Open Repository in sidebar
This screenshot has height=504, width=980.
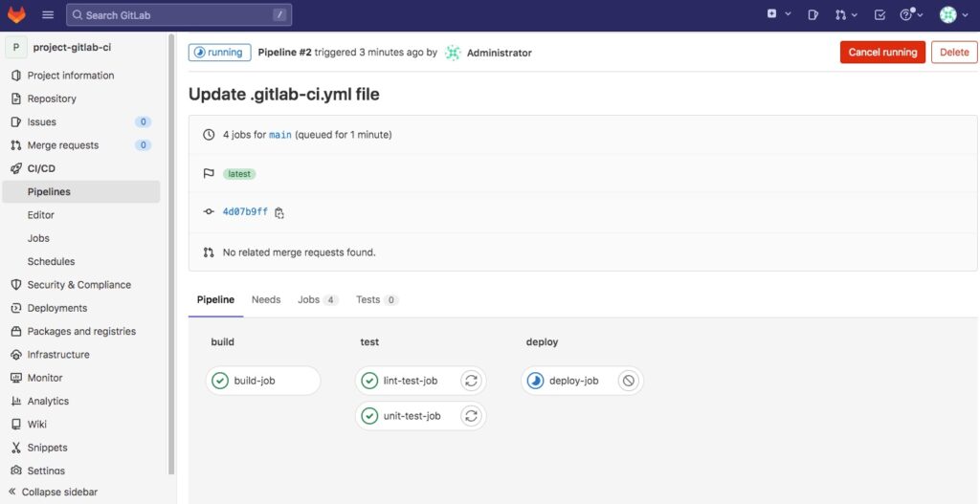point(52,99)
